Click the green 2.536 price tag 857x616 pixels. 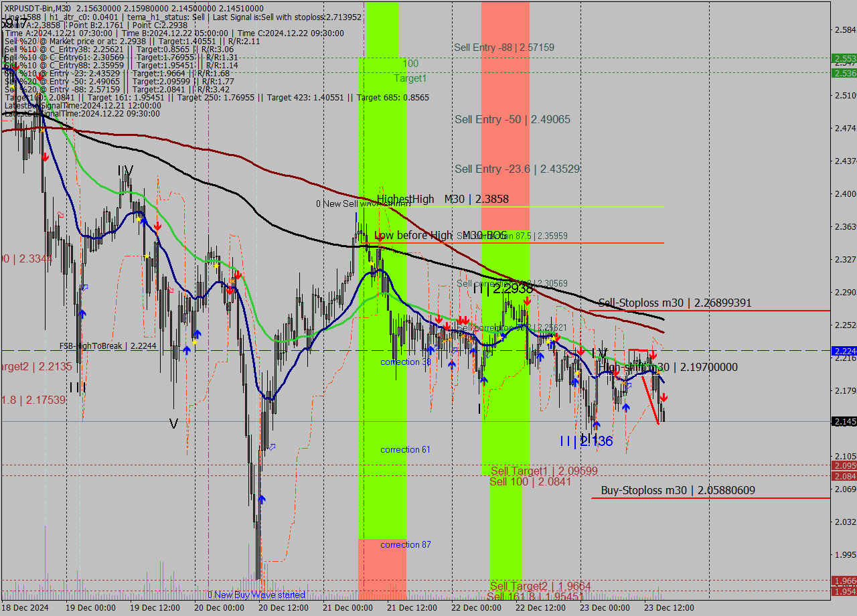[844, 73]
